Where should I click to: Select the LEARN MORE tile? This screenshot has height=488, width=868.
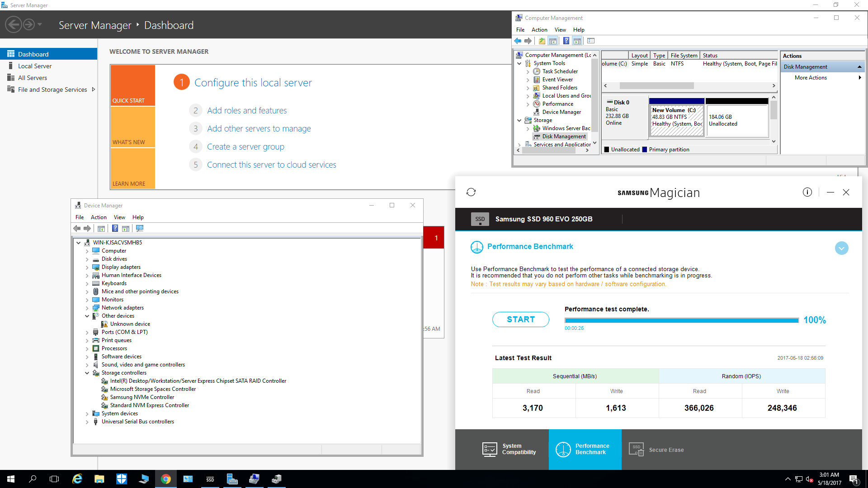[133, 168]
